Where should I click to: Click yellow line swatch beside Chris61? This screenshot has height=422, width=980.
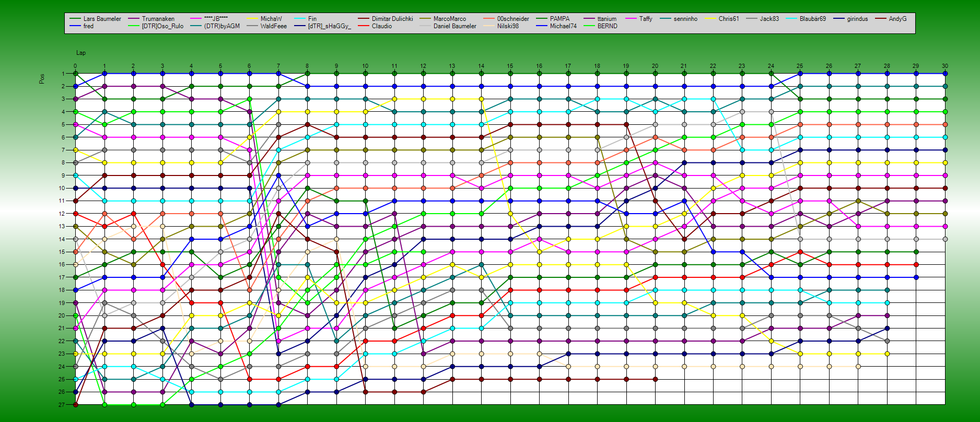click(x=710, y=19)
